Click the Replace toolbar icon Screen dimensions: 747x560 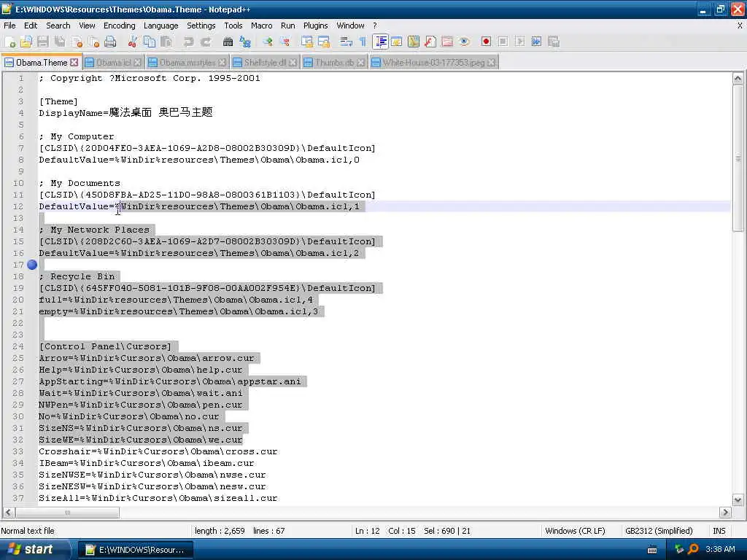pos(245,42)
